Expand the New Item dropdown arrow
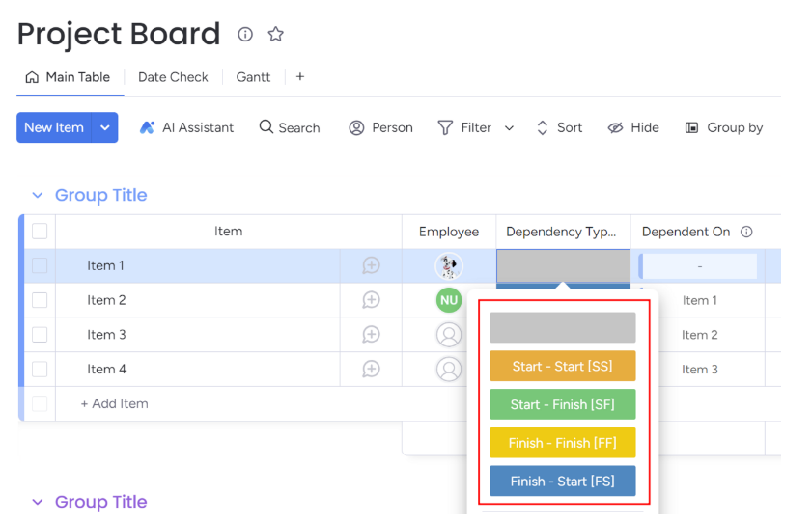This screenshot has width=812, height=523. 105,127
